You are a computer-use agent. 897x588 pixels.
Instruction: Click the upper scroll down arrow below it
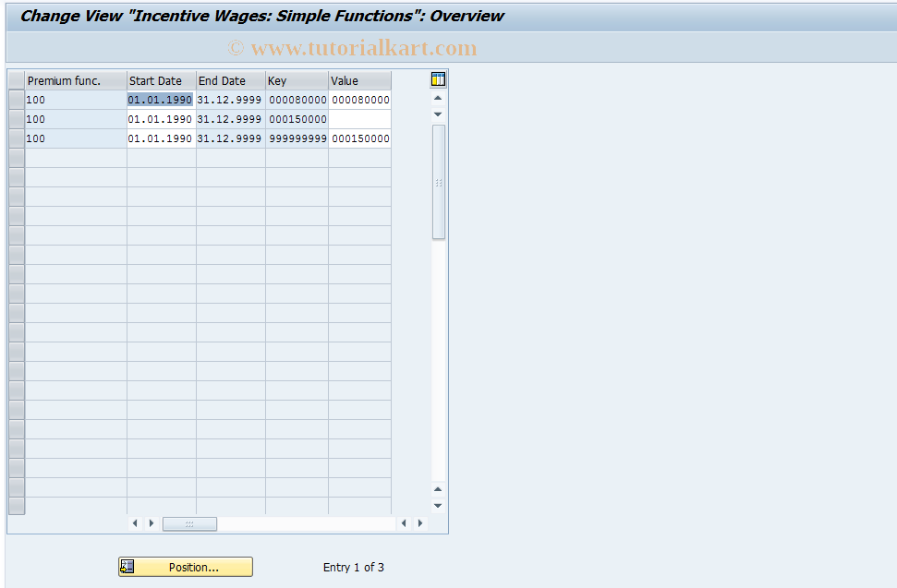(x=438, y=114)
